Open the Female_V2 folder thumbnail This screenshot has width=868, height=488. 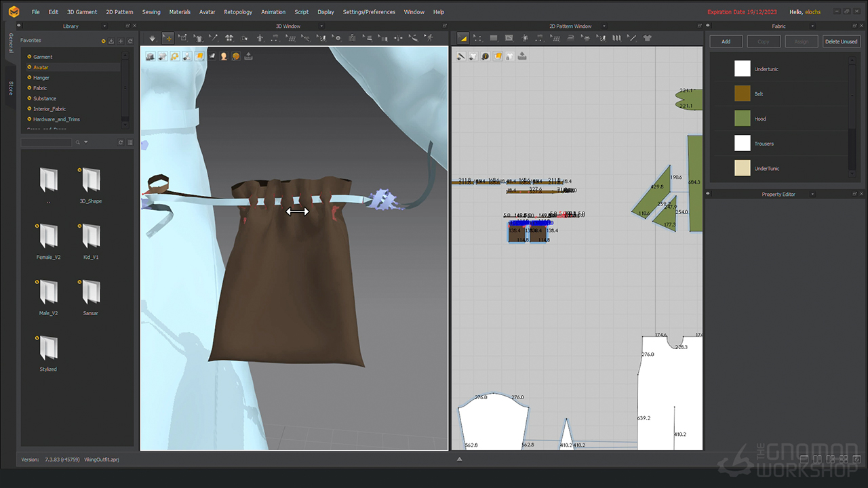pos(49,237)
